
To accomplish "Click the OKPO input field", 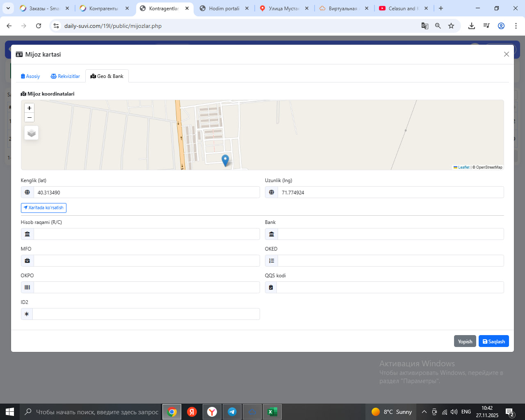I will pyautogui.click(x=146, y=288).
